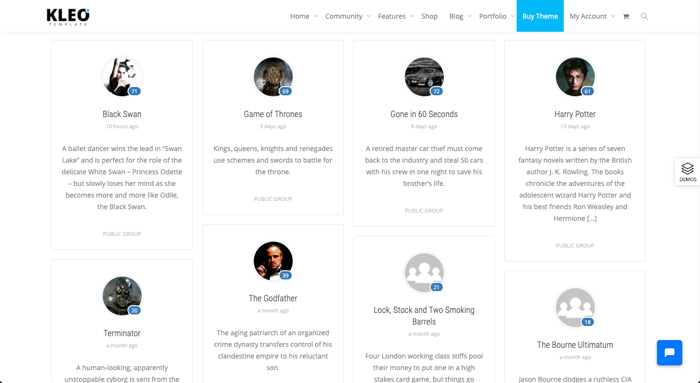This screenshot has width=700, height=383.
Task: Click PUBLIC GROUP label under Game of Thrones
Action: pyautogui.click(x=273, y=199)
